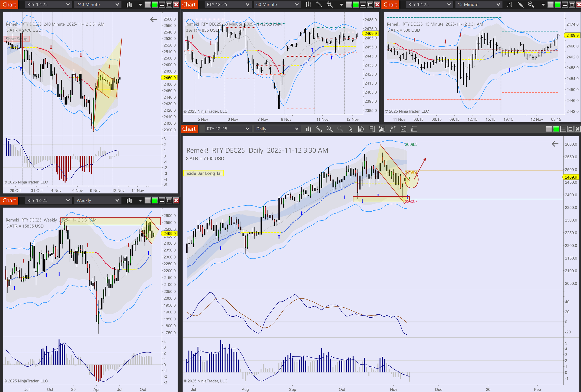Open properties list icon in Daily toolbar
This screenshot has width=581, height=392.
coord(414,129)
